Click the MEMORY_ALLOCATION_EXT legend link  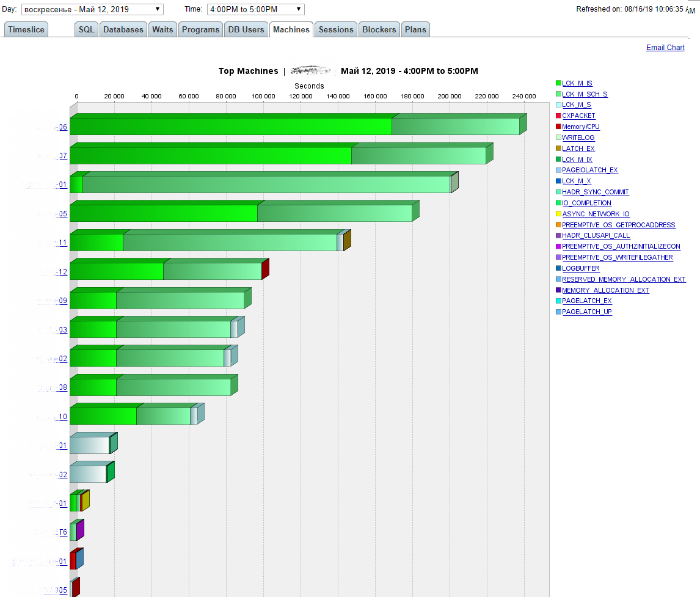pyautogui.click(x=605, y=290)
